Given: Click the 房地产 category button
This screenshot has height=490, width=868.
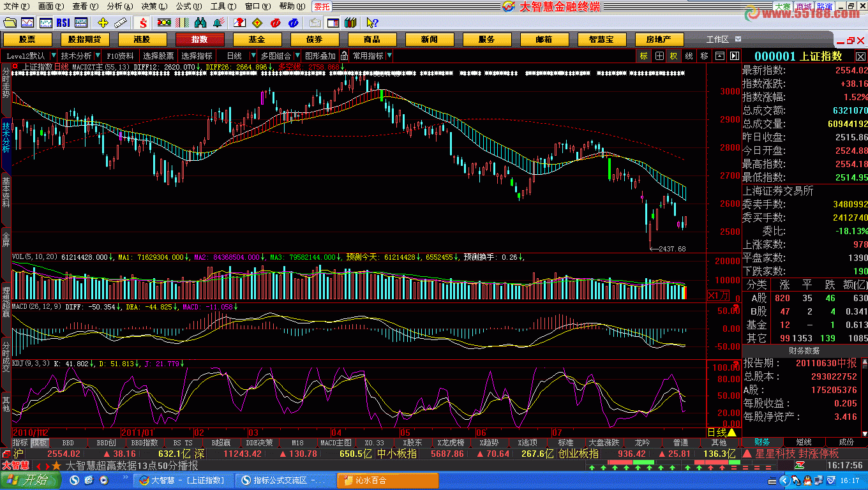Looking at the screenshot, I should pyautogui.click(x=659, y=39).
